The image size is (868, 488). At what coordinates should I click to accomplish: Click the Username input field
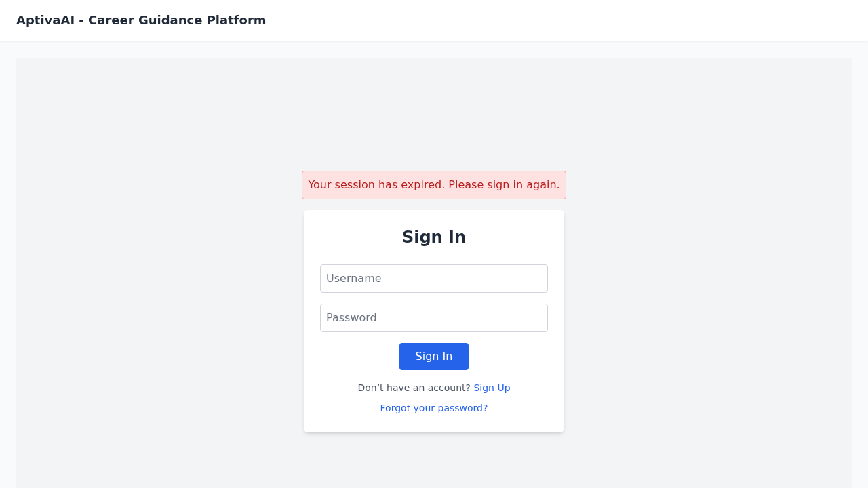434,279
